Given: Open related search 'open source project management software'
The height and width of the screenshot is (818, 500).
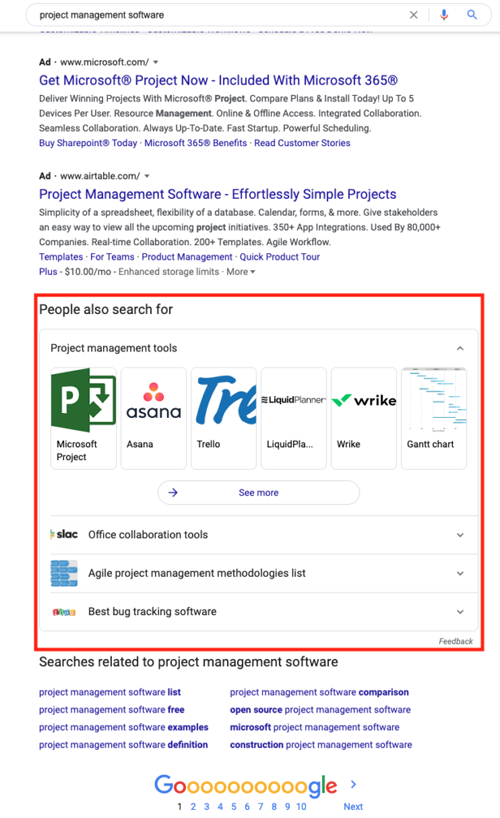Looking at the screenshot, I should tap(320, 709).
